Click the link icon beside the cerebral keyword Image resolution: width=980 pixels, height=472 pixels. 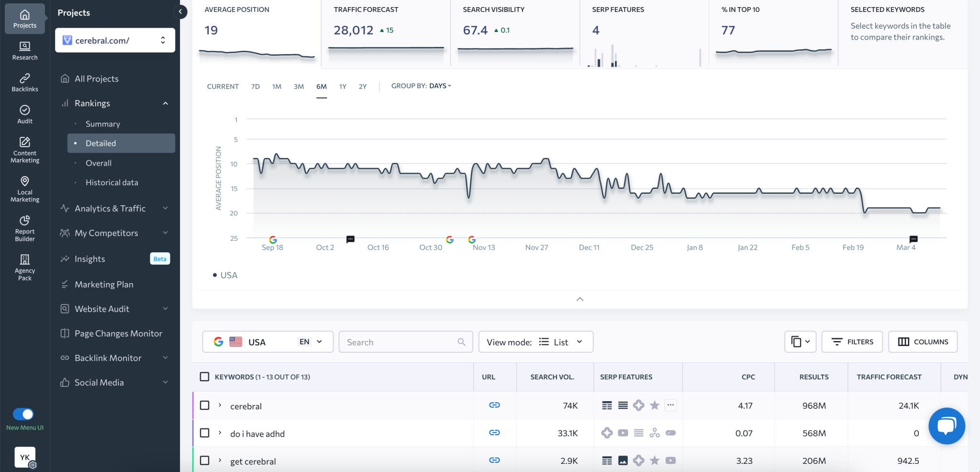(x=495, y=405)
